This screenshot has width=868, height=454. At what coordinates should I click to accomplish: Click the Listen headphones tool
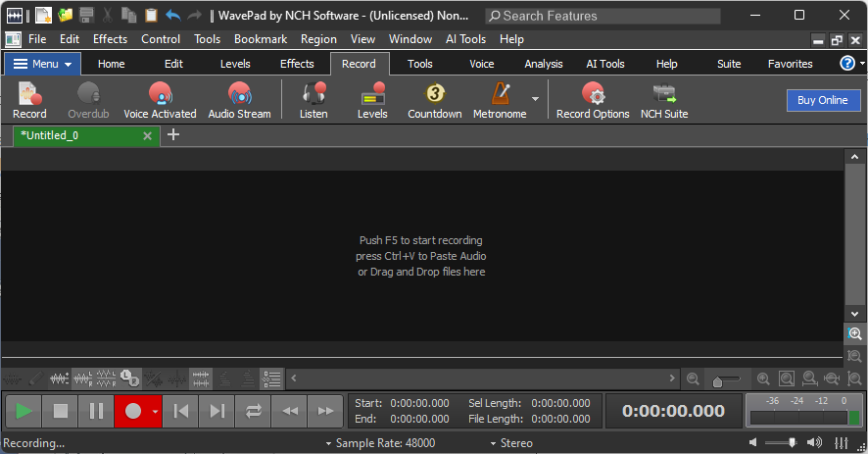313,100
